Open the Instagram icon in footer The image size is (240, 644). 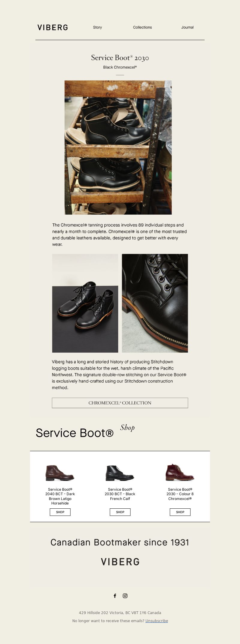tap(125, 595)
